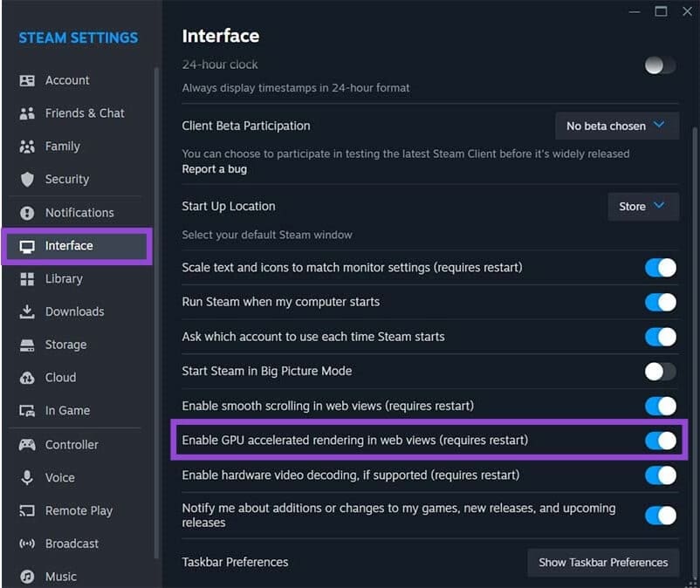Turn on Start Steam in Big Picture Mode

point(660,371)
